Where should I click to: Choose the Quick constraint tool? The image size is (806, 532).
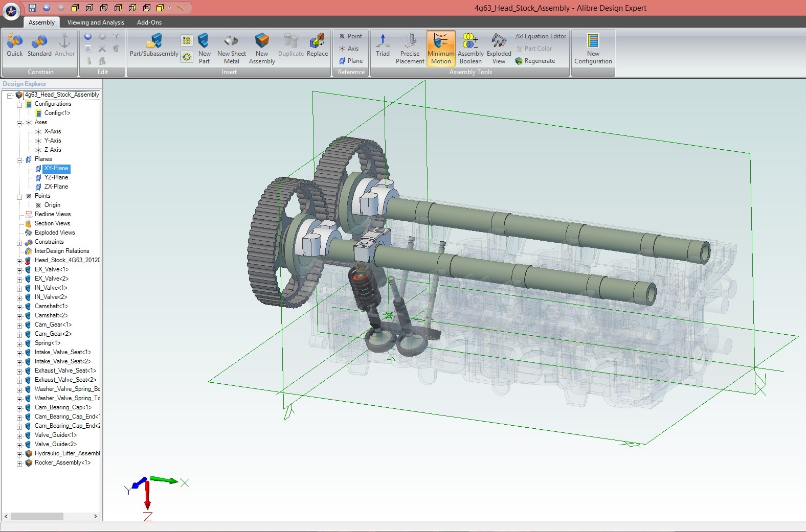(x=14, y=45)
